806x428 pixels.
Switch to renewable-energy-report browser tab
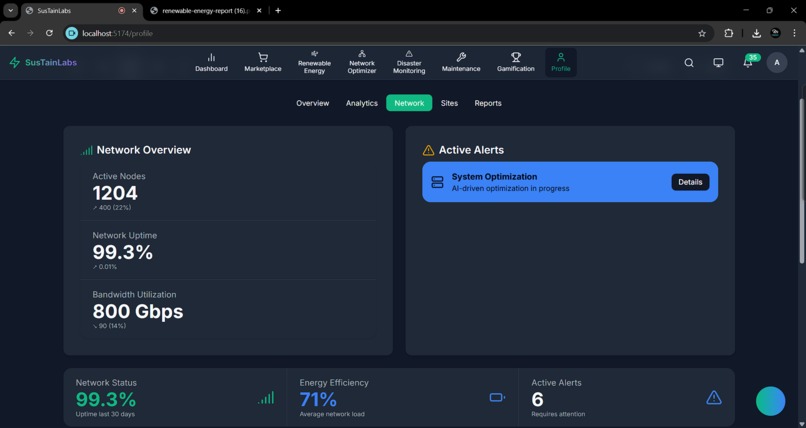coord(206,10)
